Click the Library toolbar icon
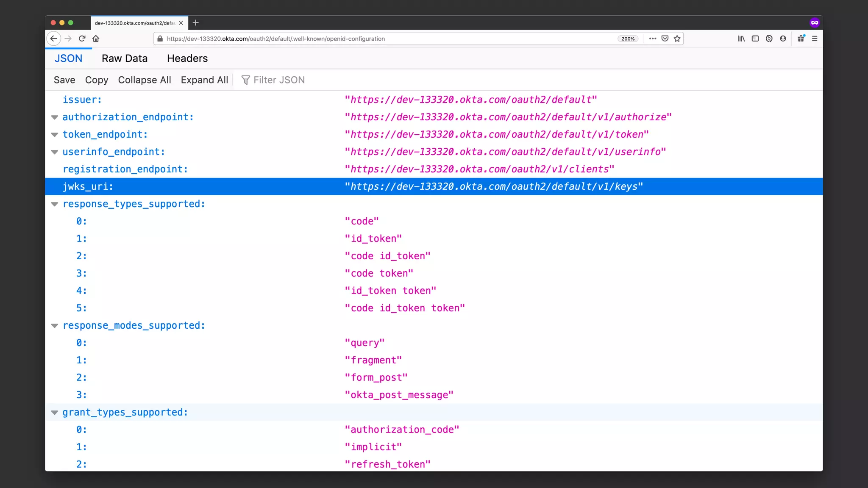 tap(741, 39)
